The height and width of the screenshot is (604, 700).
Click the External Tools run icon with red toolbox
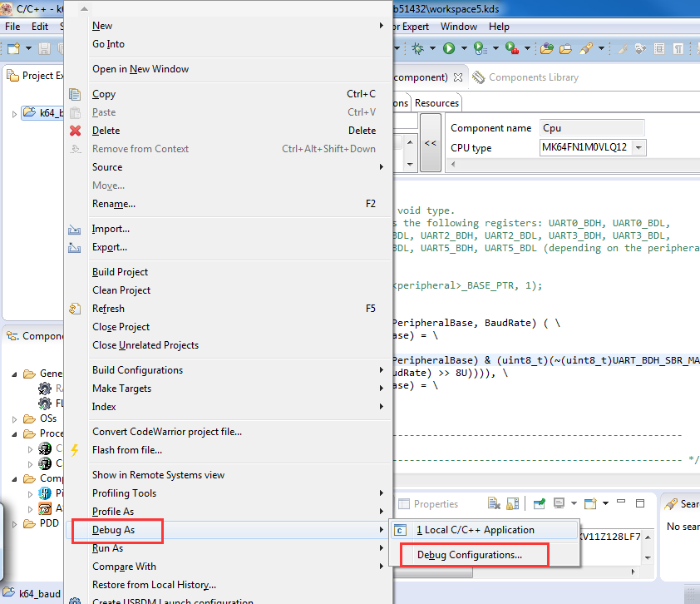(x=511, y=48)
